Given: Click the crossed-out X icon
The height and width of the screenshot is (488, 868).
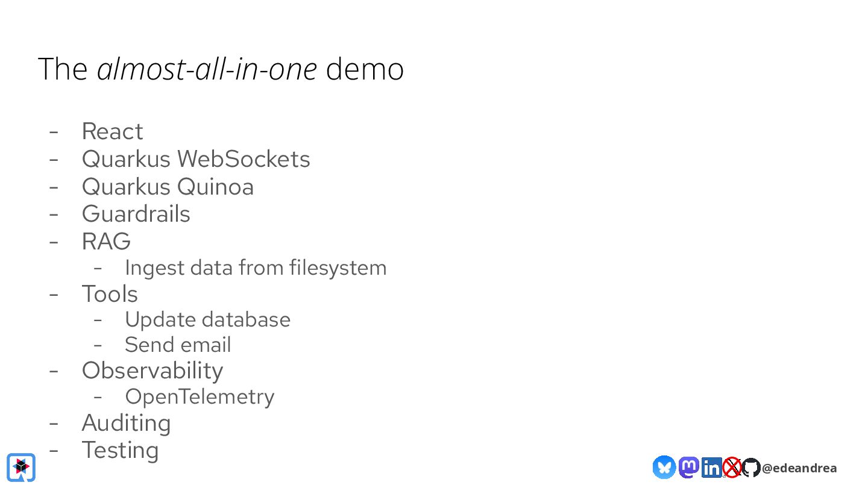Looking at the screenshot, I should click(732, 468).
